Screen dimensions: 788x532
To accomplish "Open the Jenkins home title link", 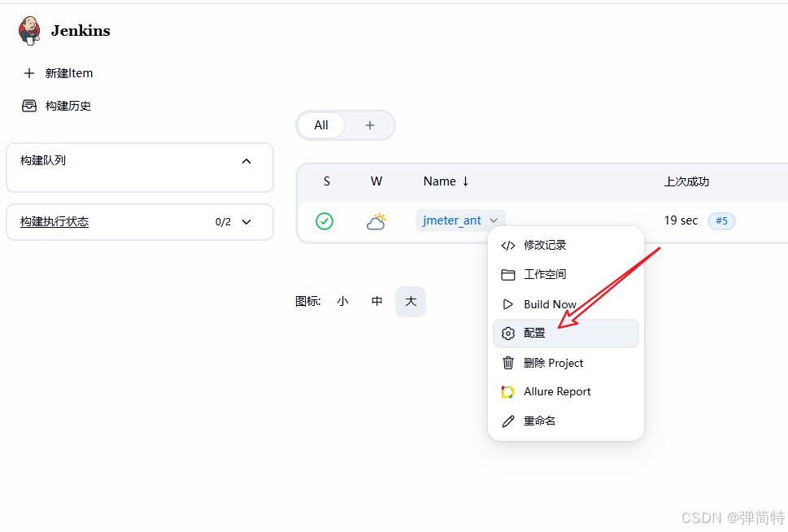I will pyautogui.click(x=81, y=31).
